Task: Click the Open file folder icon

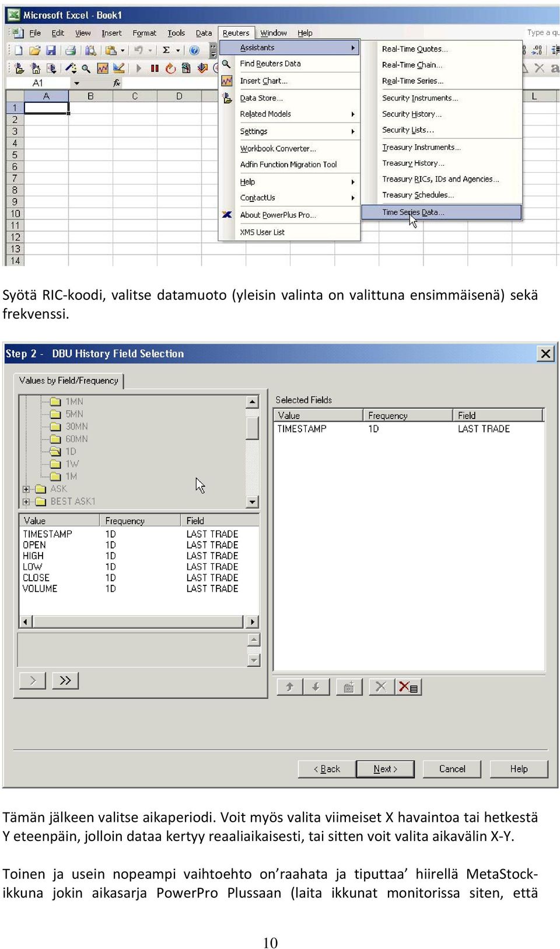Action: pos(34,50)
